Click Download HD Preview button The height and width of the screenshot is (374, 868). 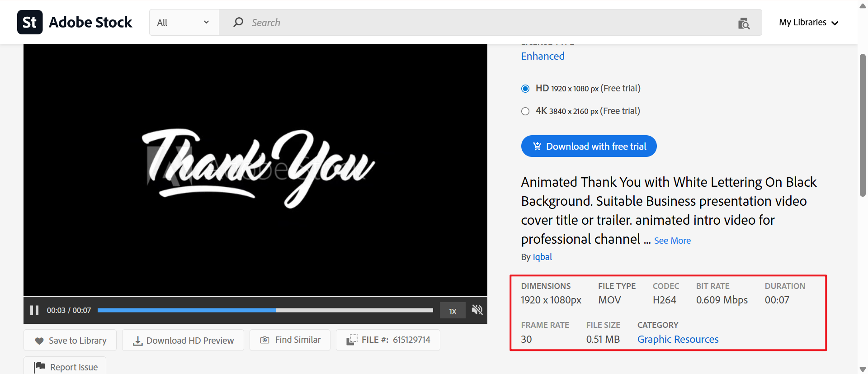point(183,340)
